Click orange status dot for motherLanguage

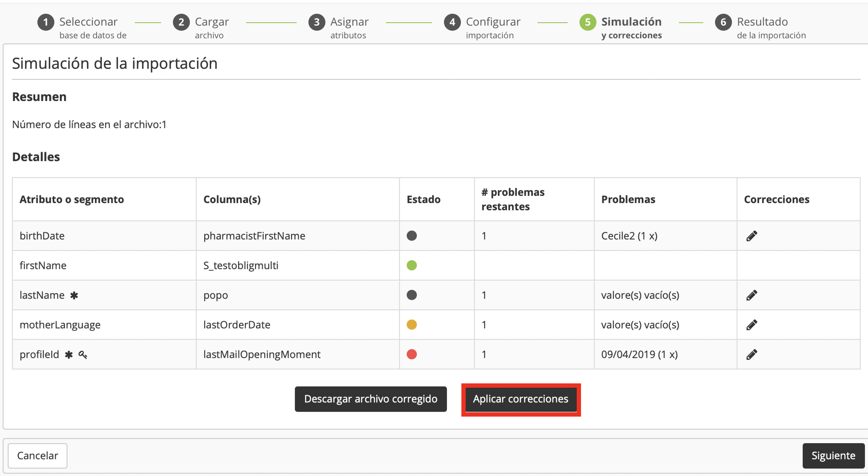tap(412, 325)
